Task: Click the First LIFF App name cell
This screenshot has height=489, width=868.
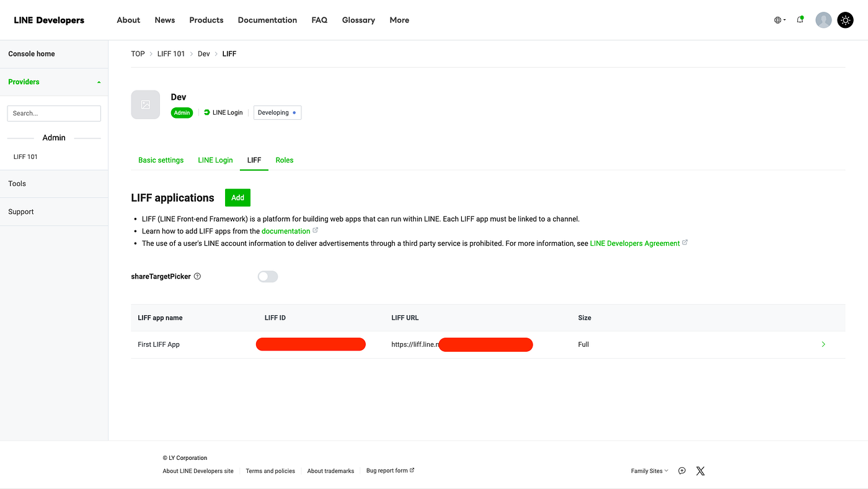Action: point(159,344)
